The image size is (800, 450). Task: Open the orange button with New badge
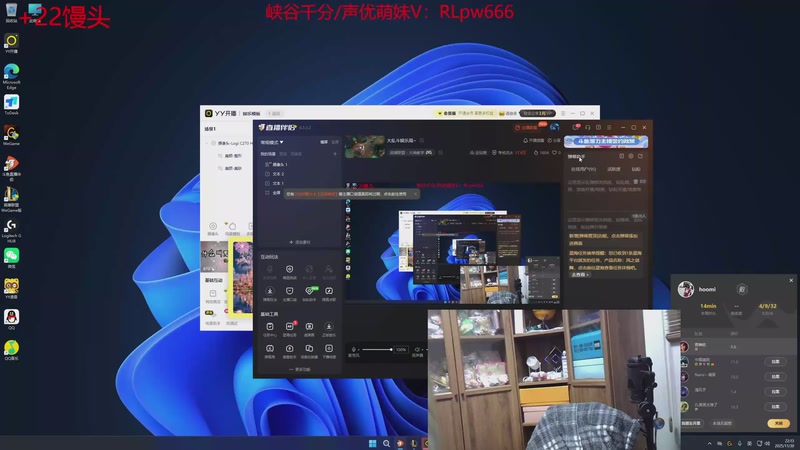(528, 128)
